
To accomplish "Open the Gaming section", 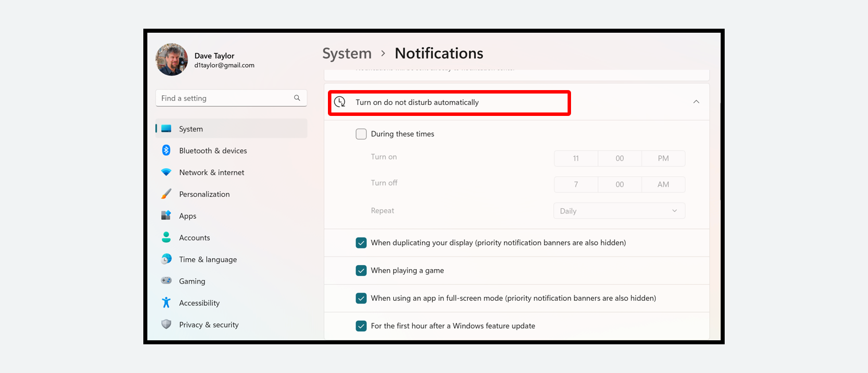I will (191, 281).
